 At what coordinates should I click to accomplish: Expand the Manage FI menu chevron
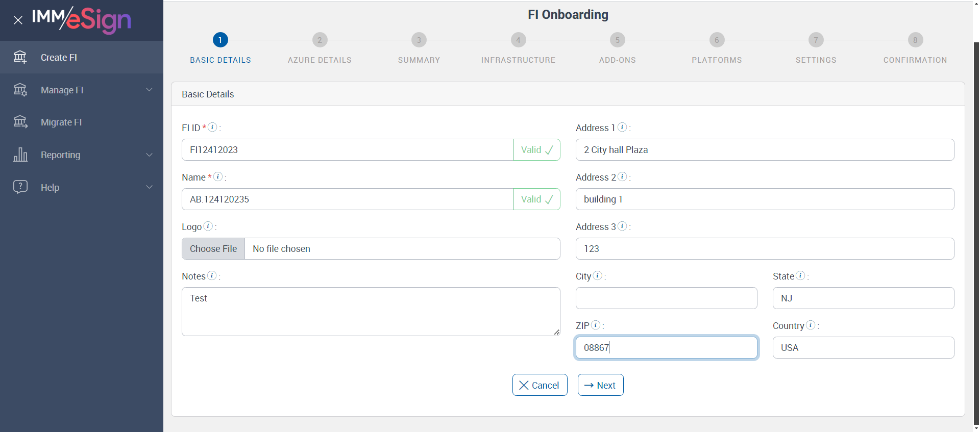150,90
